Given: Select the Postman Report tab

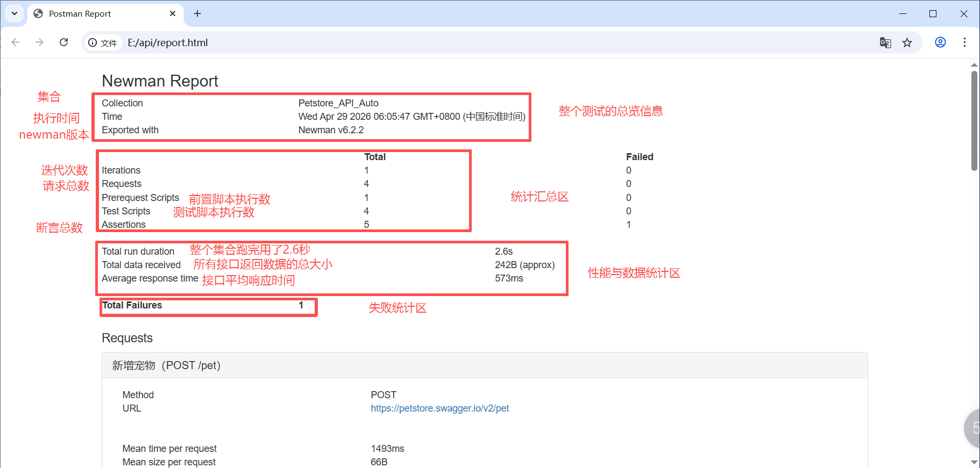Looking at the screenshot, I should coord(105,13).
